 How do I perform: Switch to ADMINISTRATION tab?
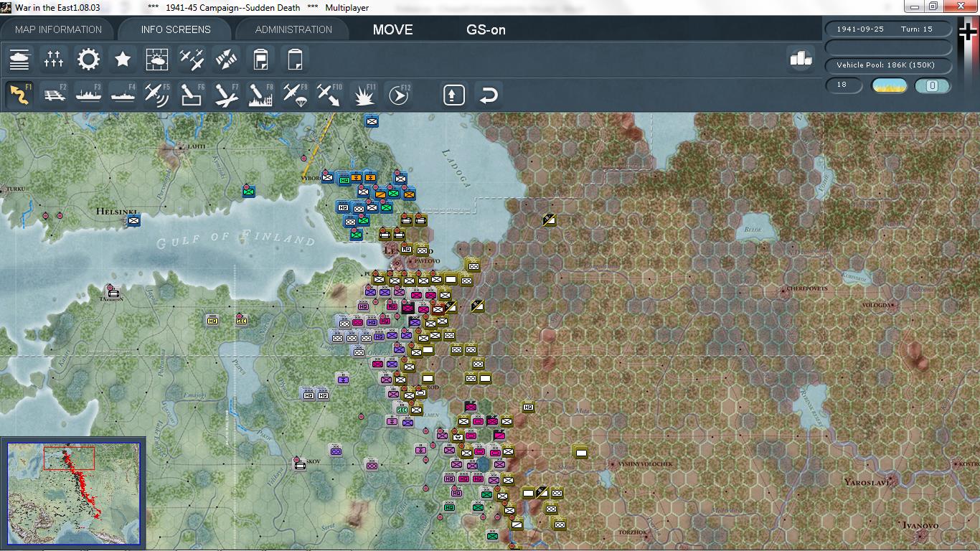(293, 29)
